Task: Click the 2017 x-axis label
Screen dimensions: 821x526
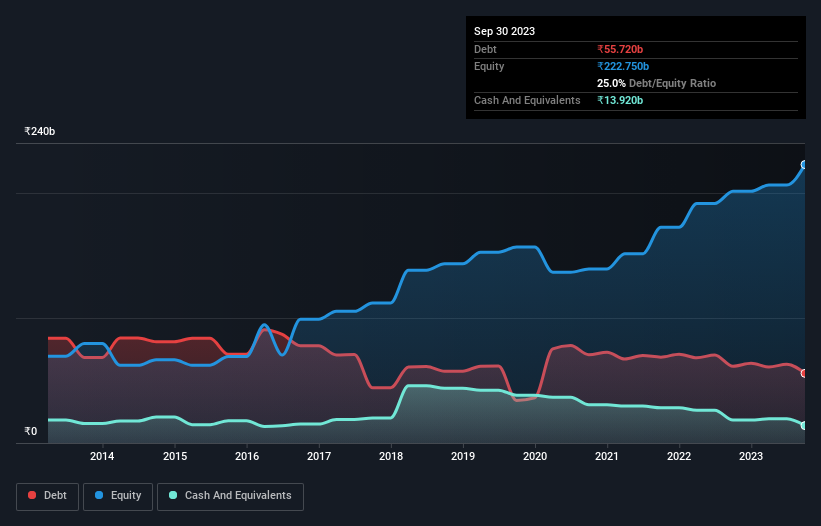Action: 319,456
